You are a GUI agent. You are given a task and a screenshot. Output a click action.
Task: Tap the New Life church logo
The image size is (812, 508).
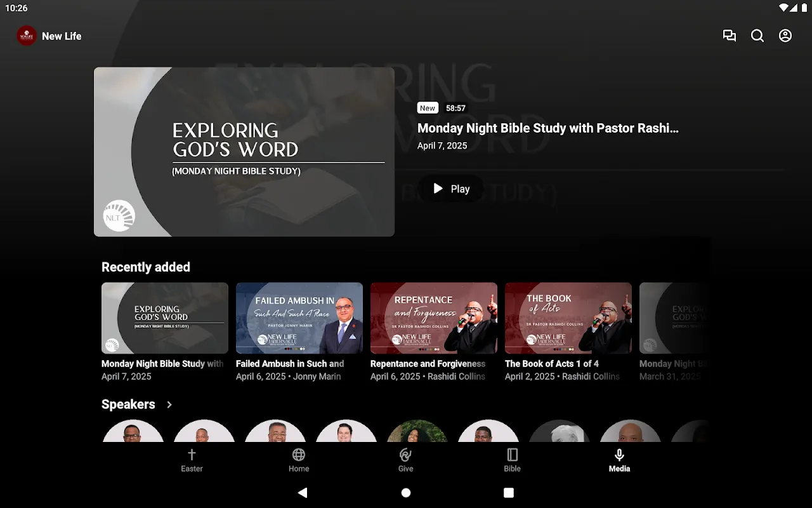(x=26, y=36)
